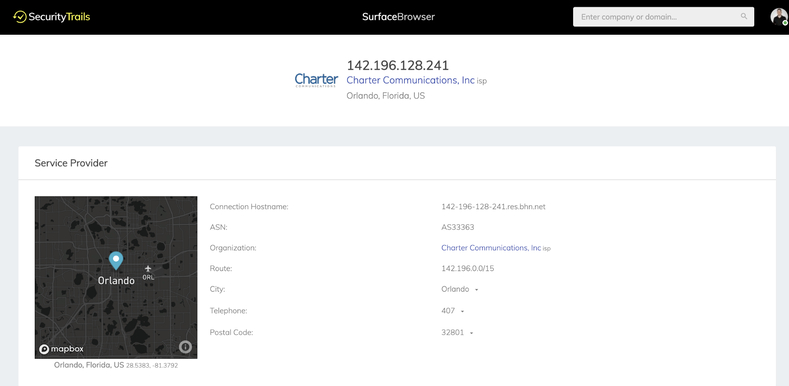The height and width of the screenshot is (386, 789).
Task: Select the ASN value AS33363
Action: click(x=457, y=227)
